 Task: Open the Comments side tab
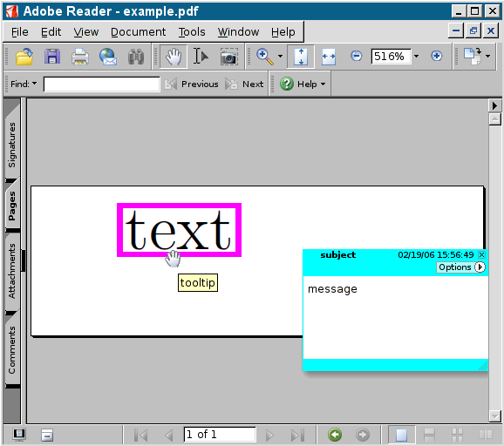(12, 350)
